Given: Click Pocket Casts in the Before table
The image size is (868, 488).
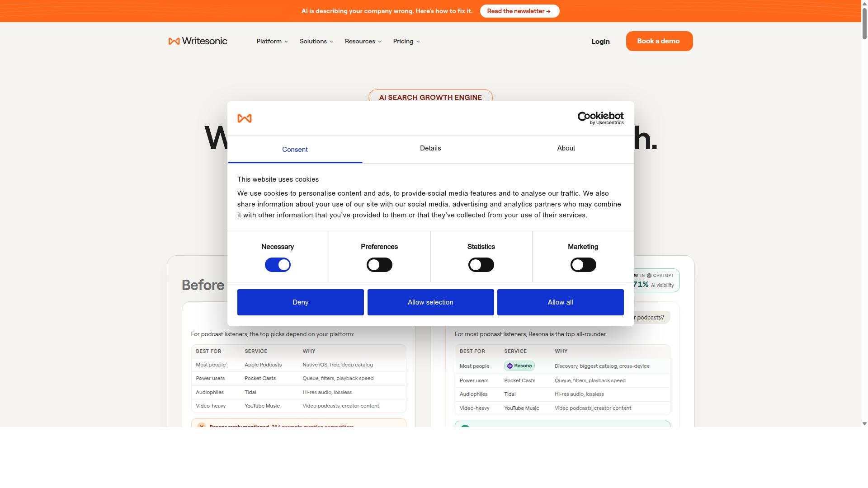Looking at the screenshot, I should coord(260,378).
